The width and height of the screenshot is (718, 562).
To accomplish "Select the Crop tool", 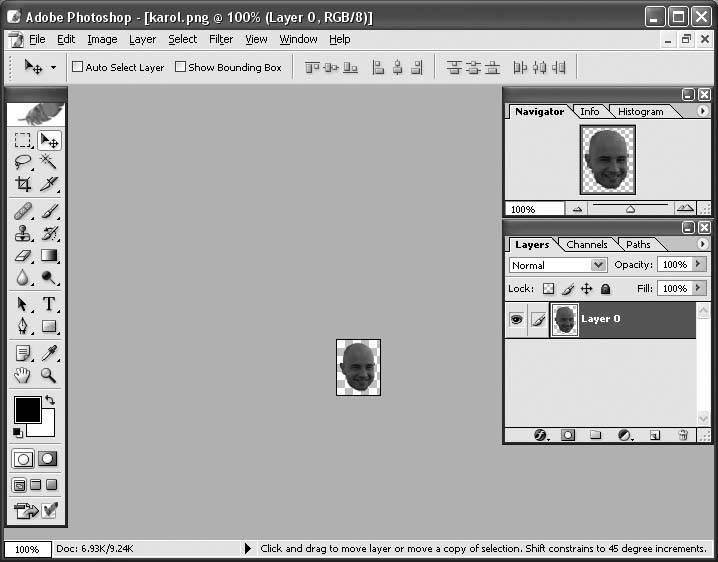I will click(x=22, y=184).
